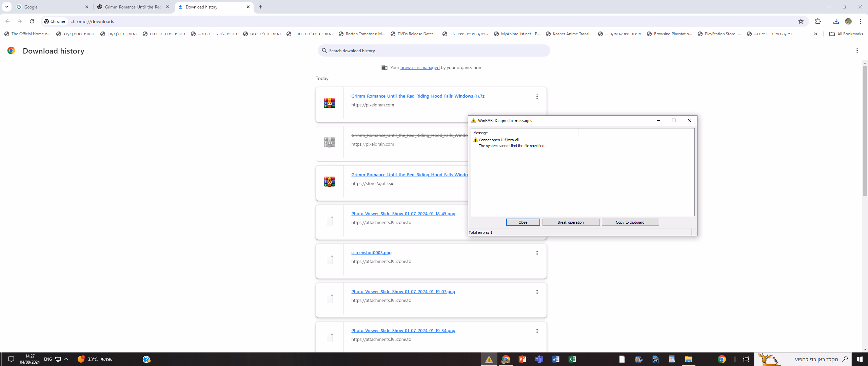868x366 pixels.
Task: Open the Kosher Anime Transl bookmark
Action: point(569,34)
